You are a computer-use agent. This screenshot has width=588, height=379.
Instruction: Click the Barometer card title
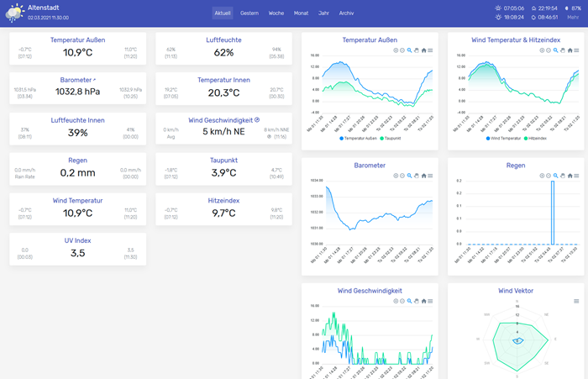tap(76, 80)
